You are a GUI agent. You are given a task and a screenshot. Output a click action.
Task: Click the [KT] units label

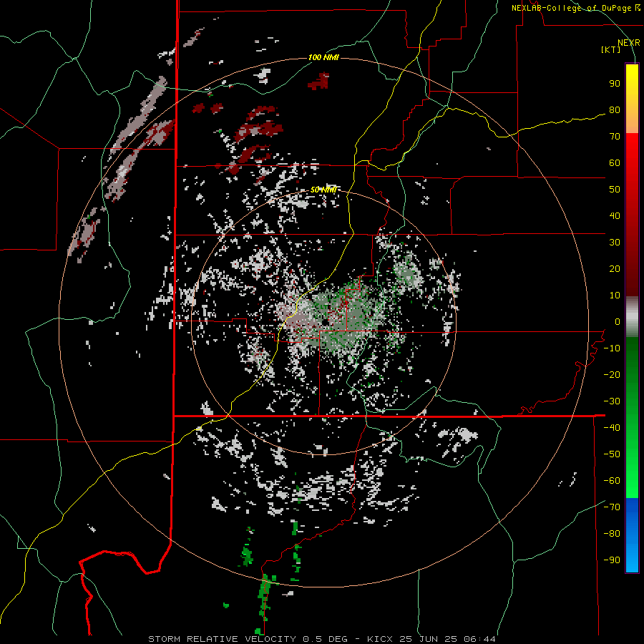pyautogui.click(x=610, y=49)
